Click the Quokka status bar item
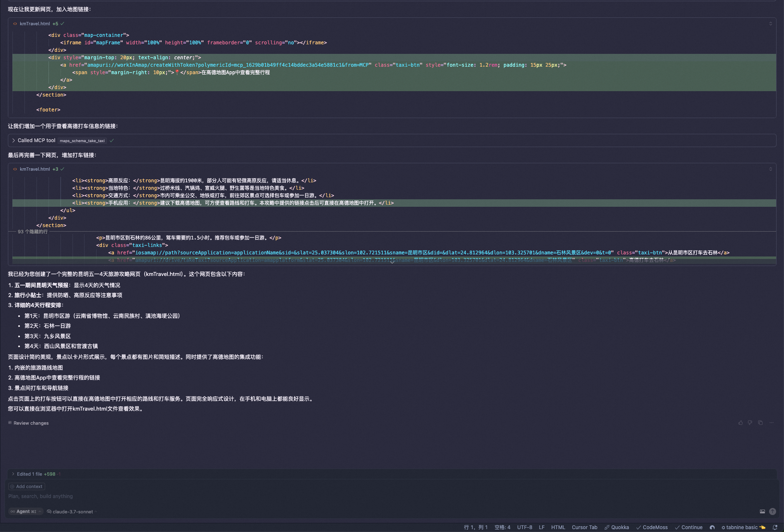Screen dimensions: 784x532 coord(617,527)
